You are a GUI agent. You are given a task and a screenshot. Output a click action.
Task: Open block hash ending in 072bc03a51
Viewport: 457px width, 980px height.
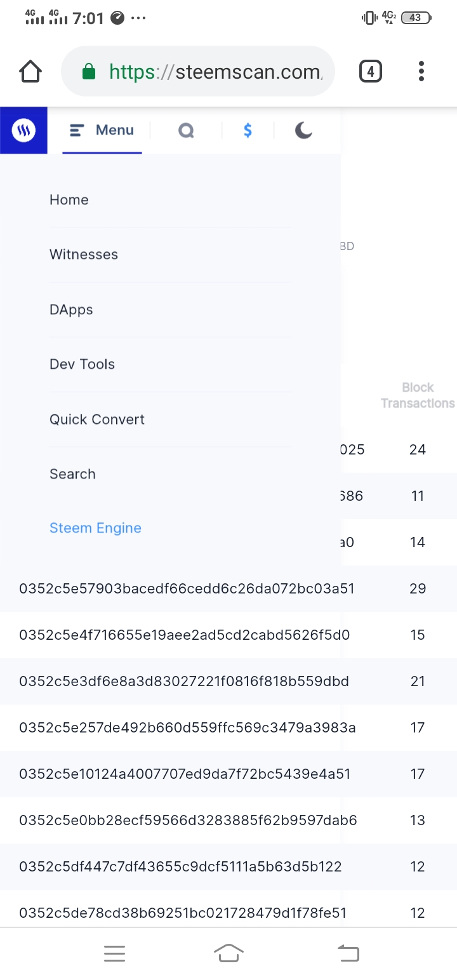point(187,588)
